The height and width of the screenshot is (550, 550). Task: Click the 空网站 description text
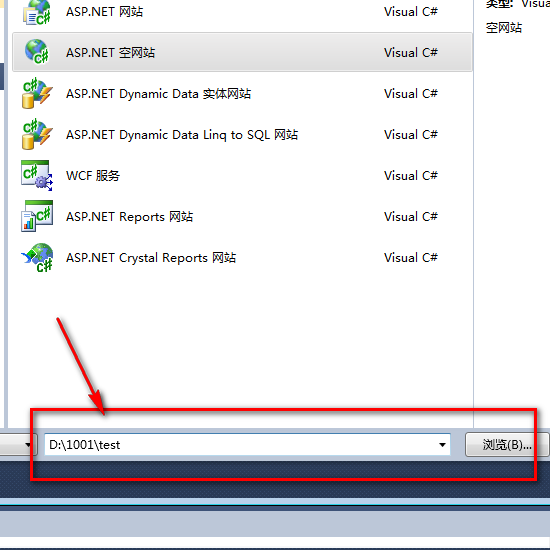coord(504,27)
